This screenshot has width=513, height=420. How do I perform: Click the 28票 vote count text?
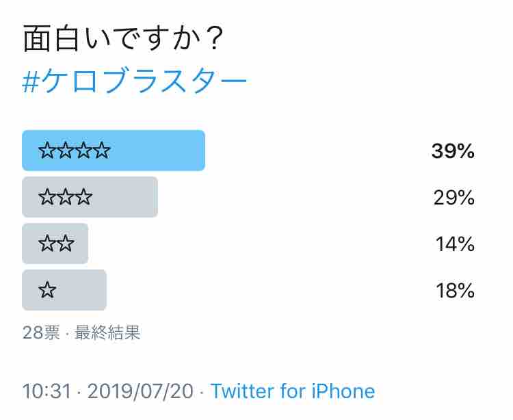click(x=41, y=332)
